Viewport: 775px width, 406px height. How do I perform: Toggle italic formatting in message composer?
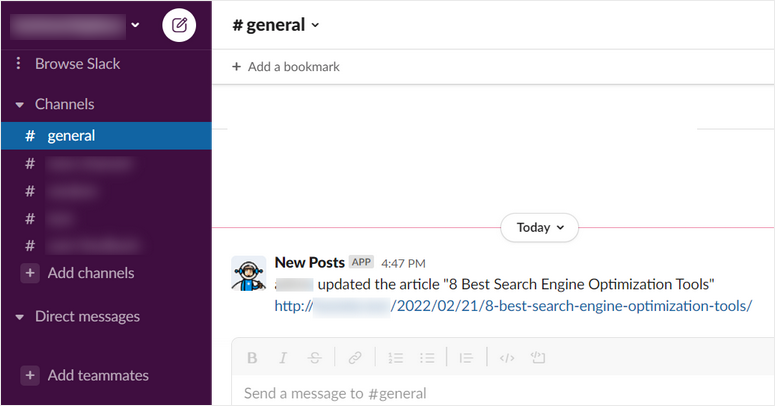coord(283,357)
